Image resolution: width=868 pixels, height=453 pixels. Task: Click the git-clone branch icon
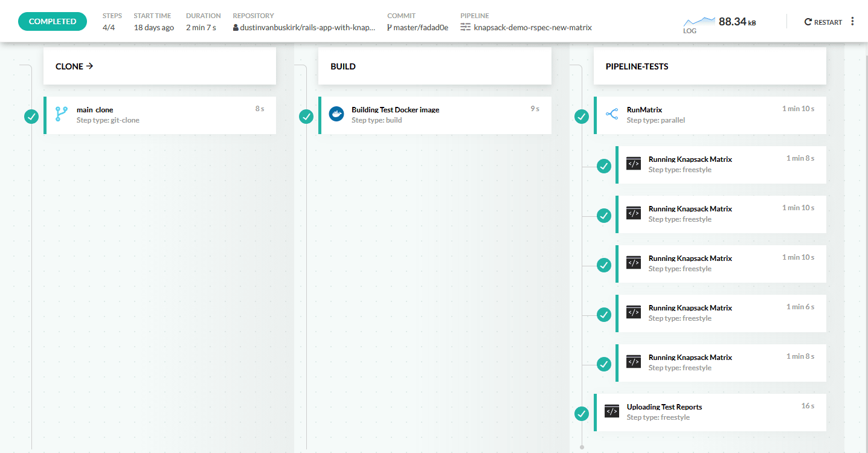(x=61, y=114)
